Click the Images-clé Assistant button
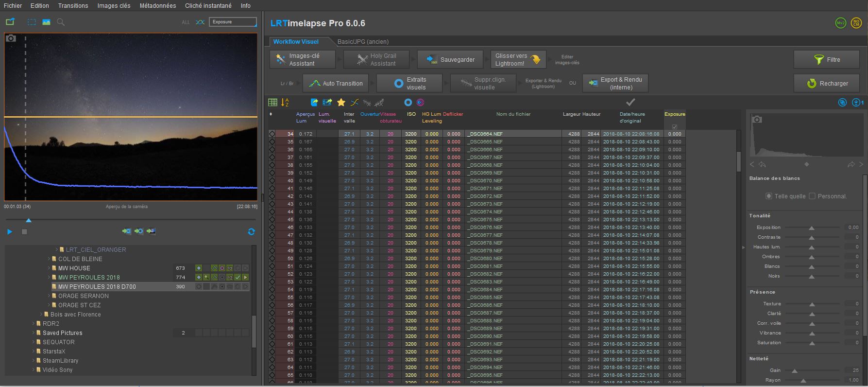This screenshot has height=387, width=868. 303,60
